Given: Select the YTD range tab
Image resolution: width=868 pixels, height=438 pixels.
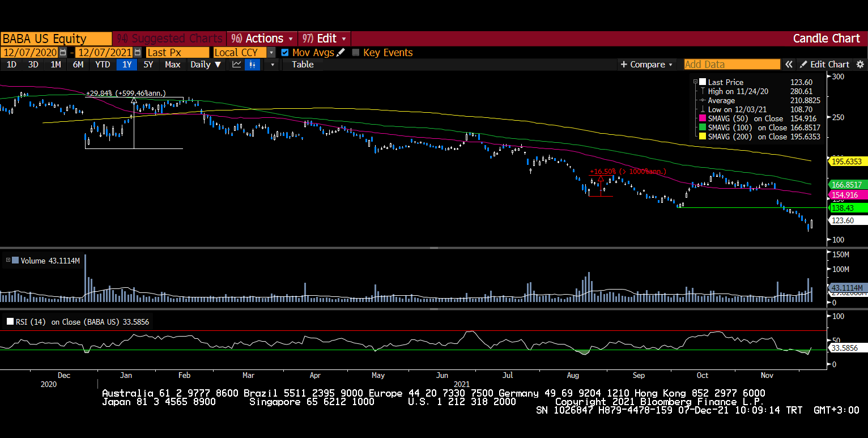Looking at the screenshot, I should coord(103,65).
